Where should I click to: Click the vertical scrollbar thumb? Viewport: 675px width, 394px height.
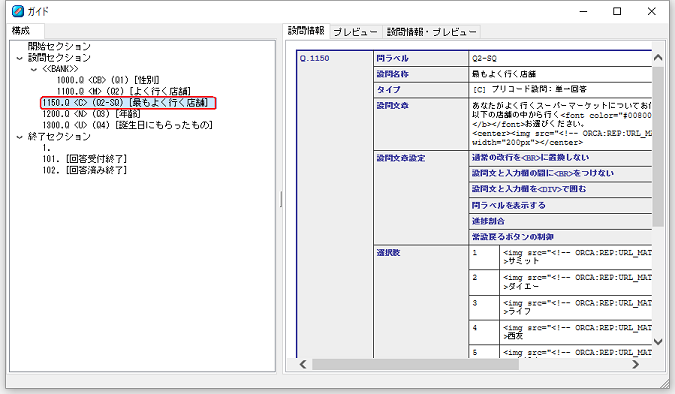[658, 146]
